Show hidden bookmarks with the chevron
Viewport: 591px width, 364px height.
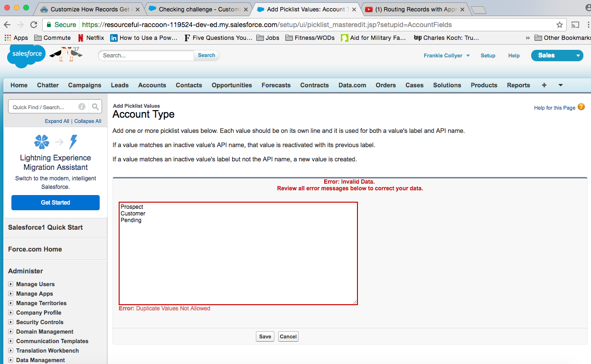click(x=527, y=38)
